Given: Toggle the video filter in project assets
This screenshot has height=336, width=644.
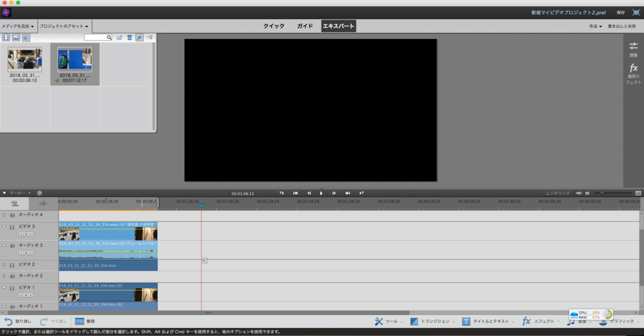Looking at the screenshot, I should pos(6,37).
